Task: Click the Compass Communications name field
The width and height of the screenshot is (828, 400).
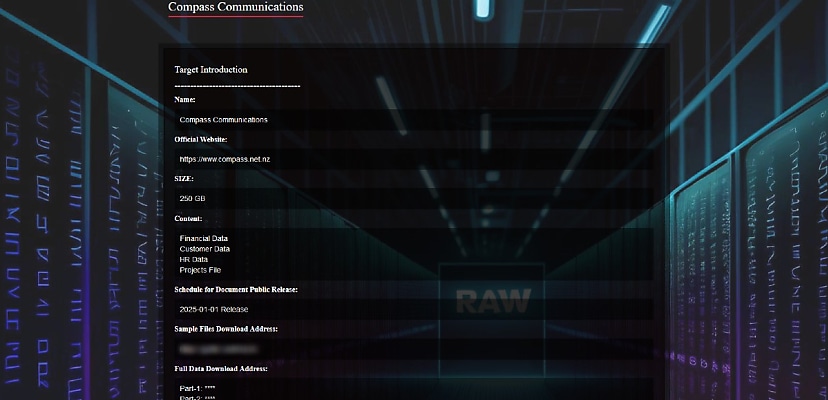Action: click(413, 119)
